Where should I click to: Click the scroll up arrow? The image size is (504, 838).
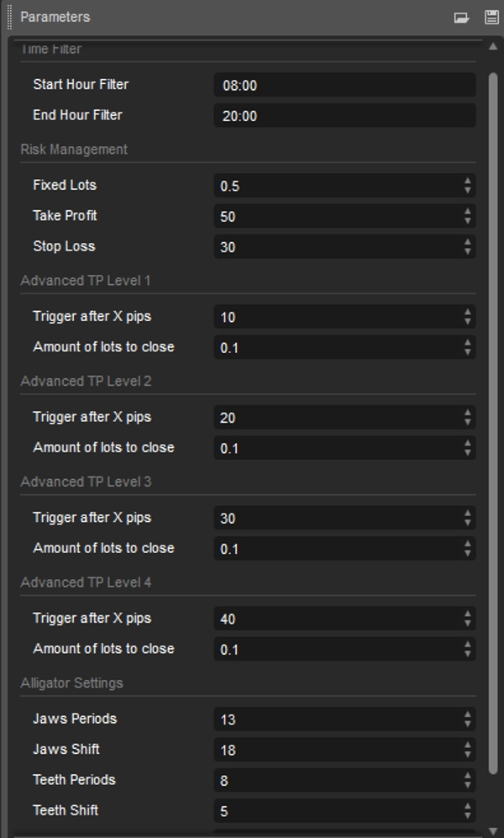coord(493,47)
